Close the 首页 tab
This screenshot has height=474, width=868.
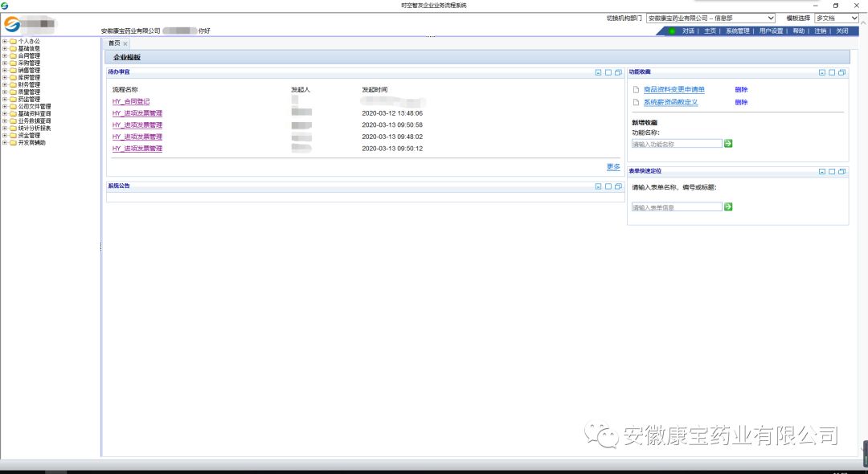pos(125,43)
